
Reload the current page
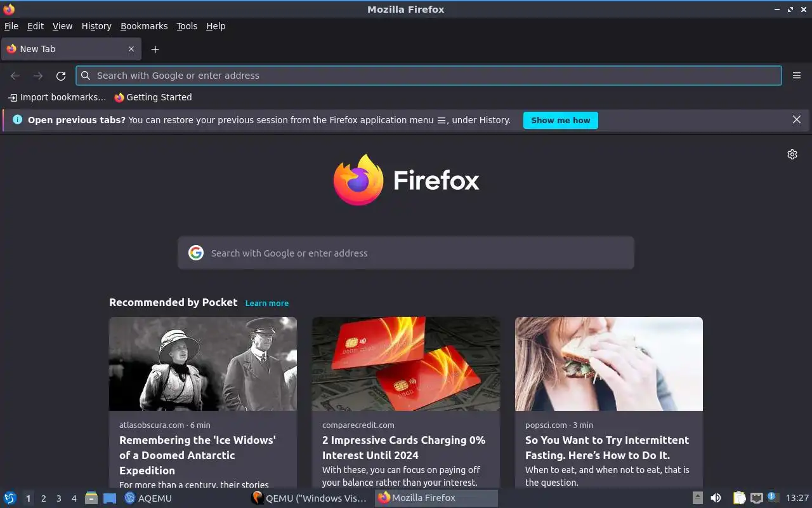[61, 76]
